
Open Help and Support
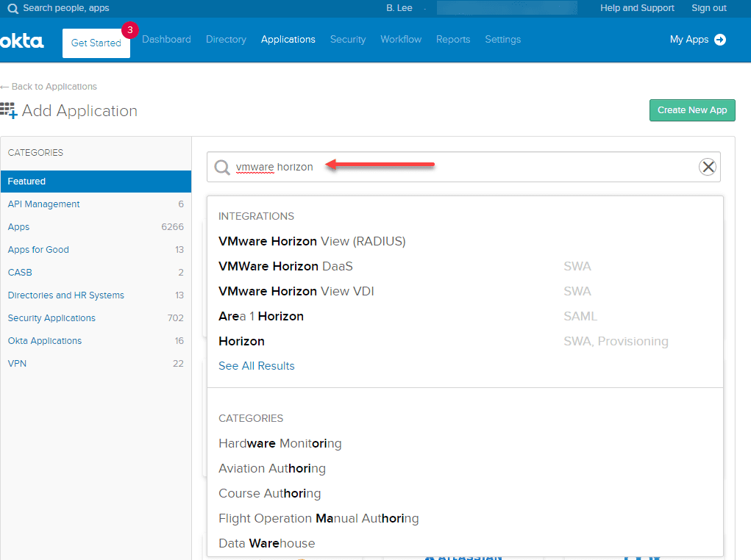click(637, 8)
